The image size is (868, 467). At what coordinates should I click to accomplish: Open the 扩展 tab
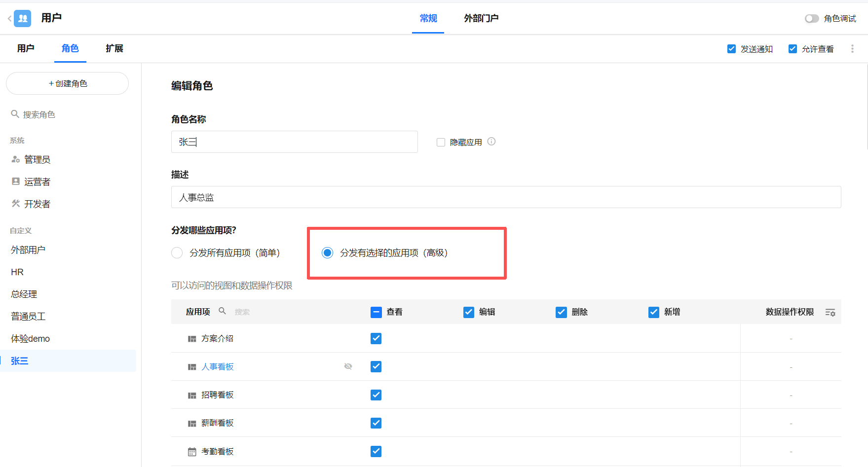point(114,48)
